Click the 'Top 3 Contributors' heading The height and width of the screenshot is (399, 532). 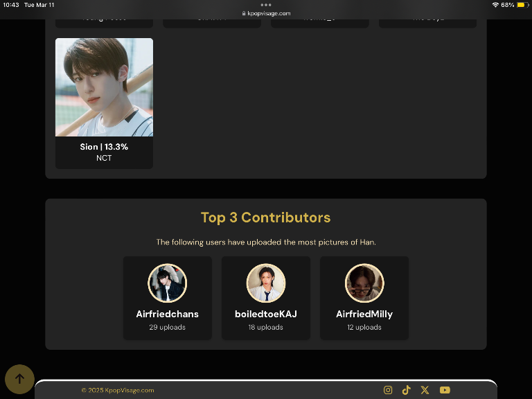point(266,218)
